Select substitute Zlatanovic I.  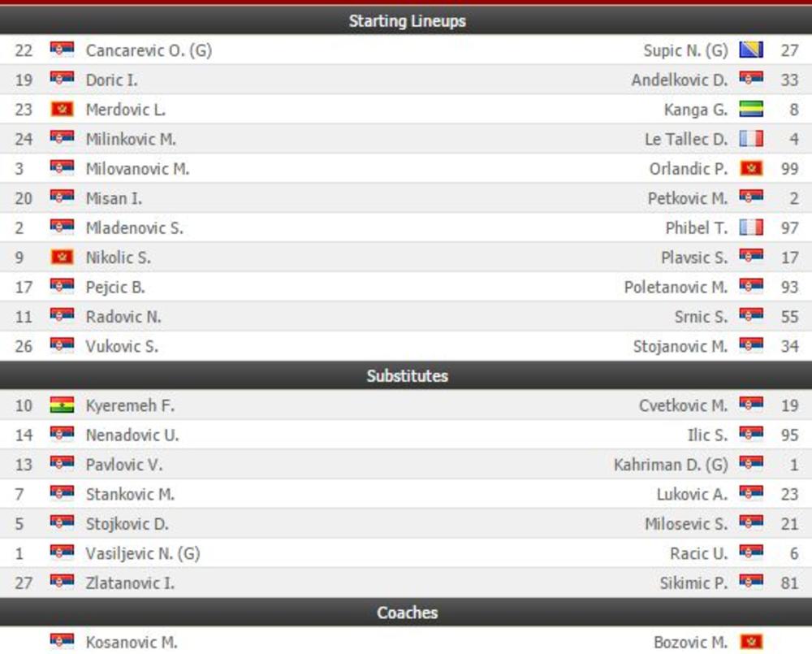(x=130, y=583)
